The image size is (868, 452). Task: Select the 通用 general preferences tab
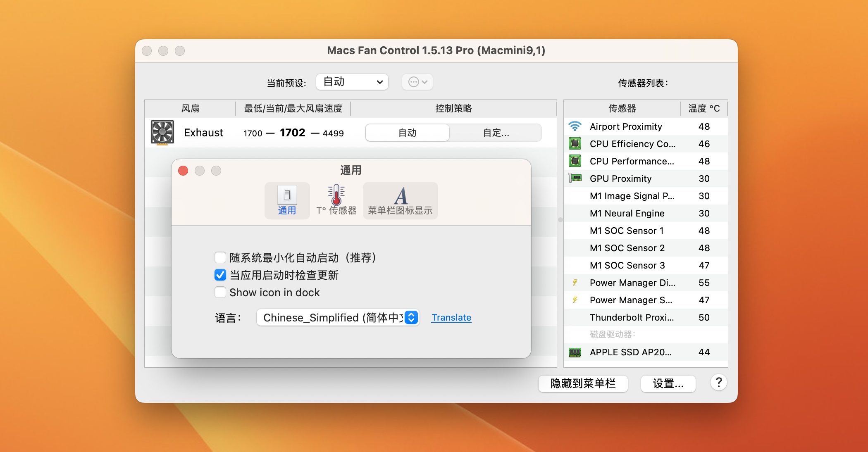(287, 201)
